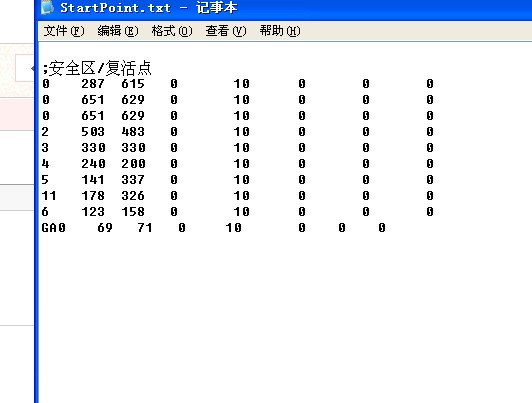Click the value 10 in the 240 200 row

(x=242, y=164)
